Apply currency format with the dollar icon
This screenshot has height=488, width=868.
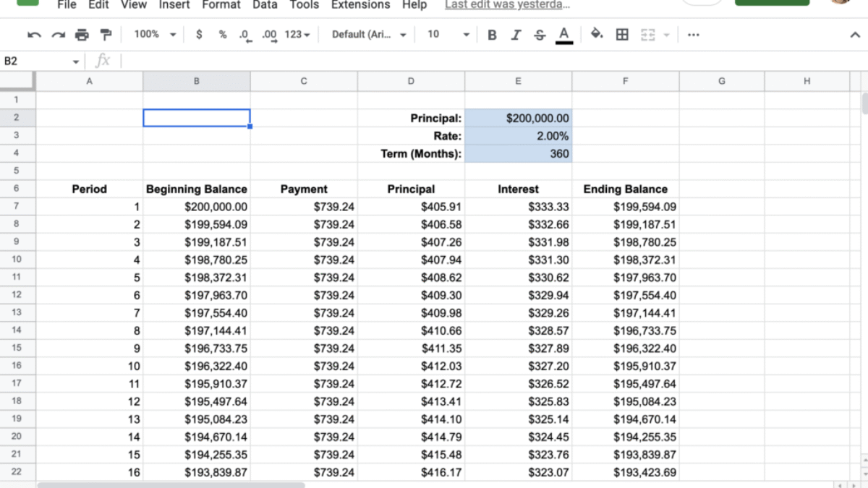(199, 35)
